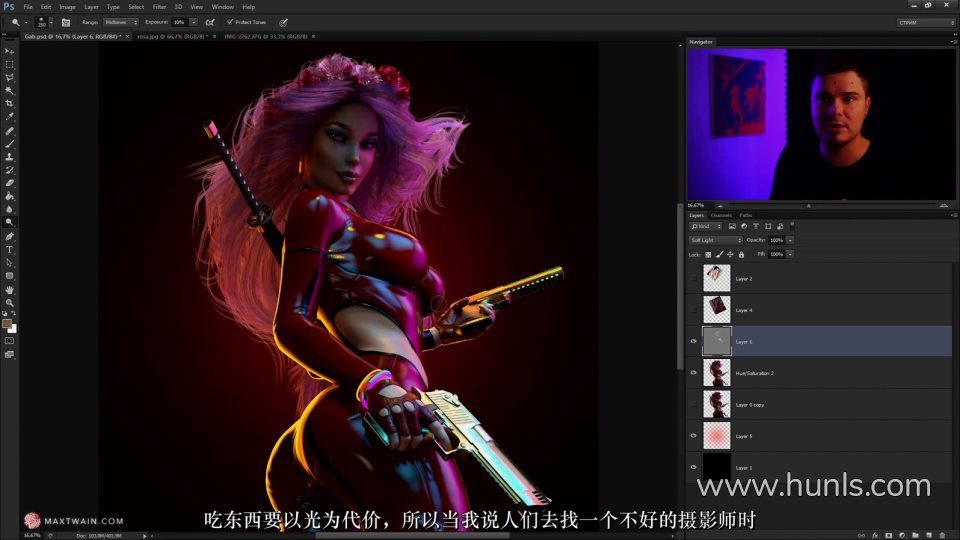
Task: Show Layer 4 visibility
Action: tap(694, 310)
